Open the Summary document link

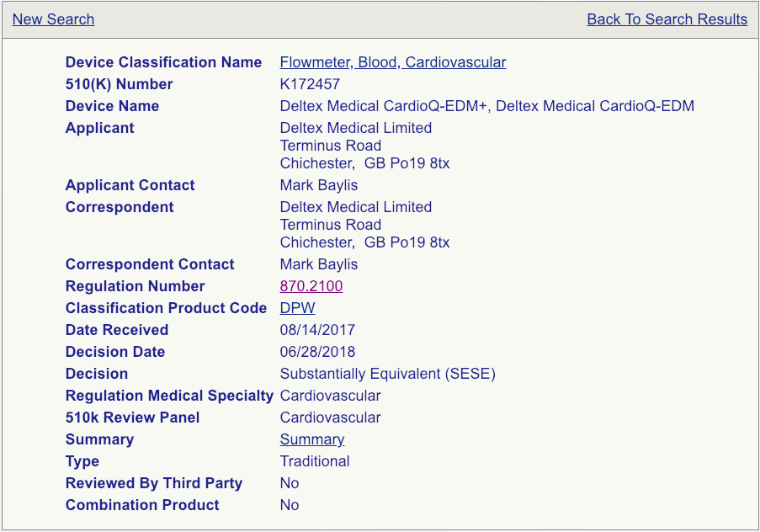pos(311,439)
